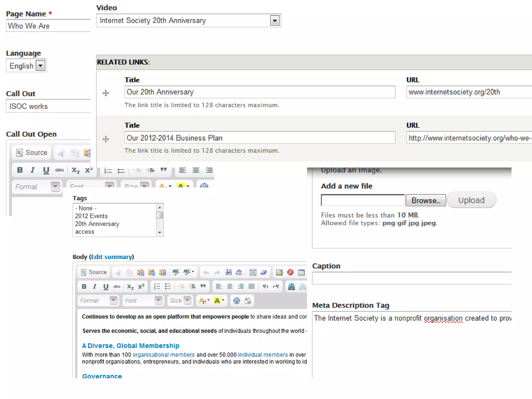This screenshot has height=399, width=532.
Task: Open the Language dropdown showing English
Action: coord(41,66)
